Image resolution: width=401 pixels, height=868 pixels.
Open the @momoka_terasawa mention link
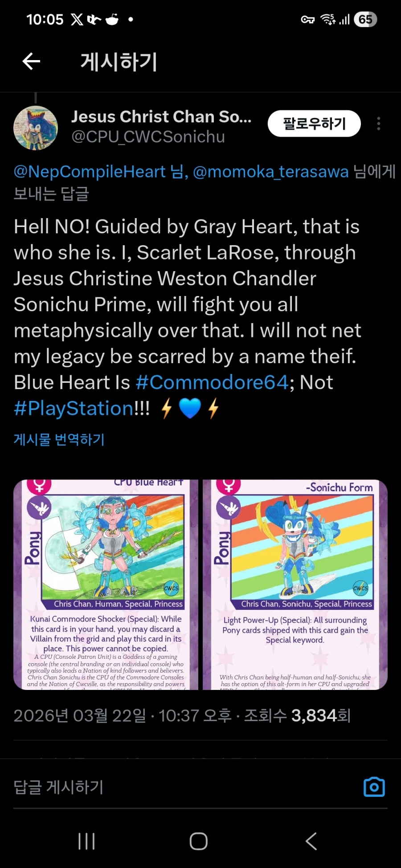270,171
